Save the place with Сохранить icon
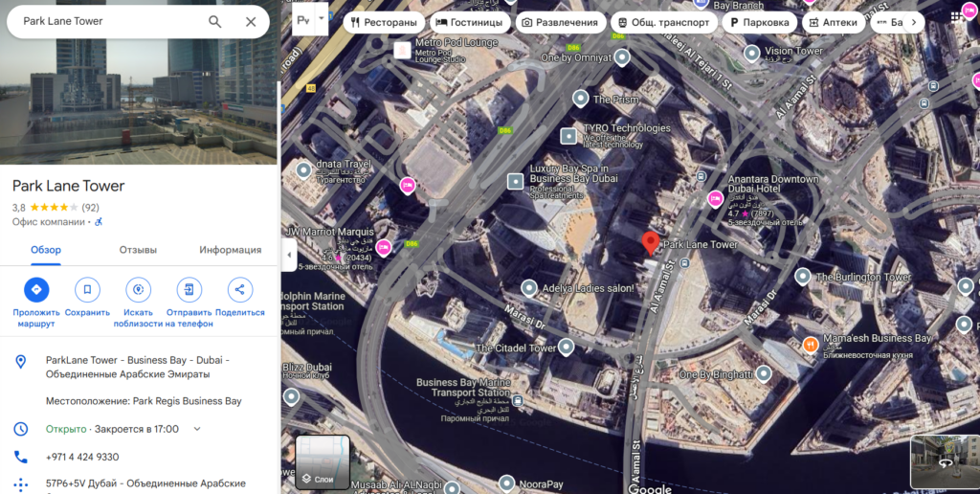The height and width of the screenshot is (494, 980). (87, 289)
